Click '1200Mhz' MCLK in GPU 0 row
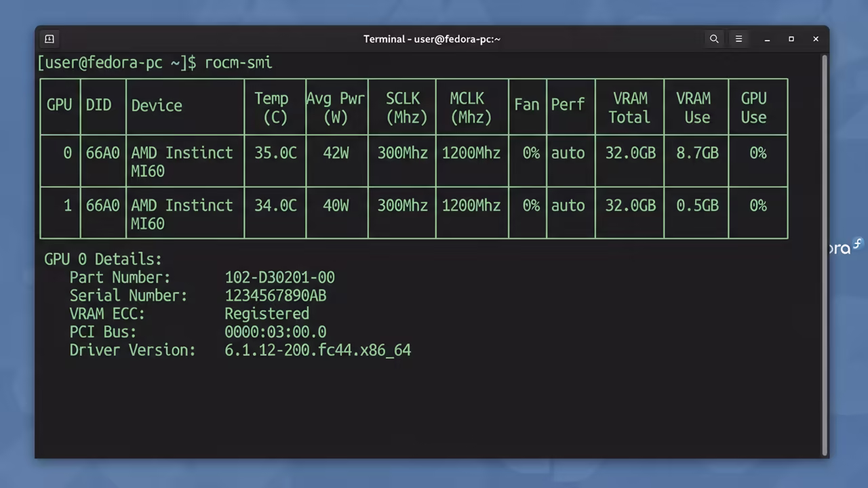Screen dimensions: 868x488 [471, 153]
